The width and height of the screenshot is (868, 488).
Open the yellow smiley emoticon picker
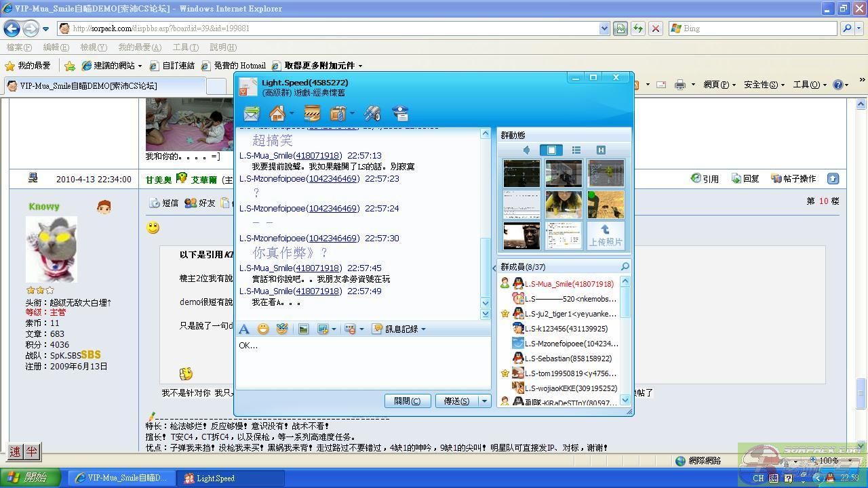(x=263, y=329)
